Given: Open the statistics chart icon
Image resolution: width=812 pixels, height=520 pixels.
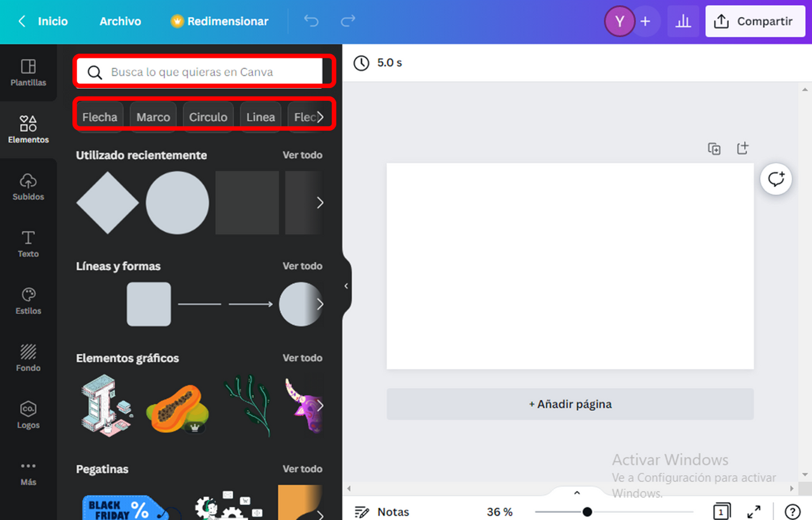Looking at the screenshot, I should pos(683,22).
